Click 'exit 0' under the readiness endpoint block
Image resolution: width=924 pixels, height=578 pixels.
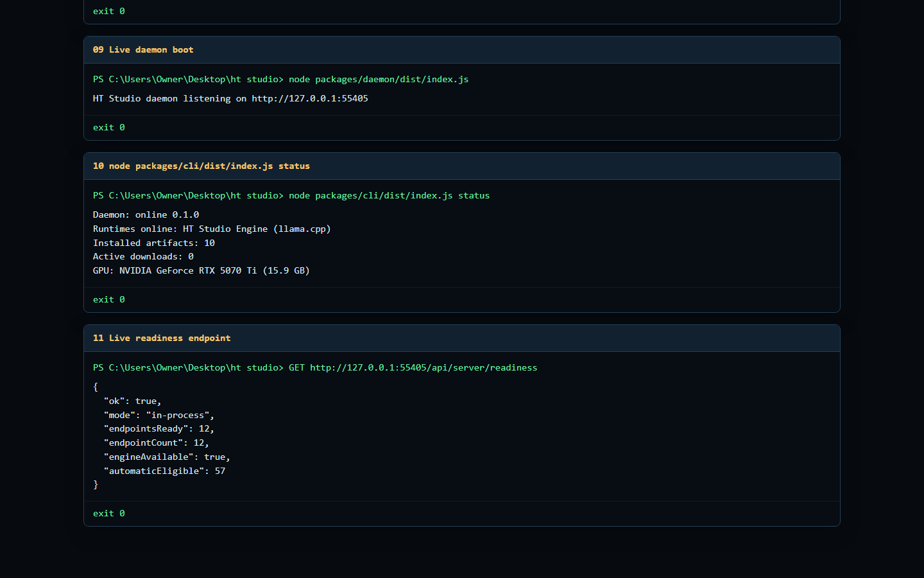[109, 513]
